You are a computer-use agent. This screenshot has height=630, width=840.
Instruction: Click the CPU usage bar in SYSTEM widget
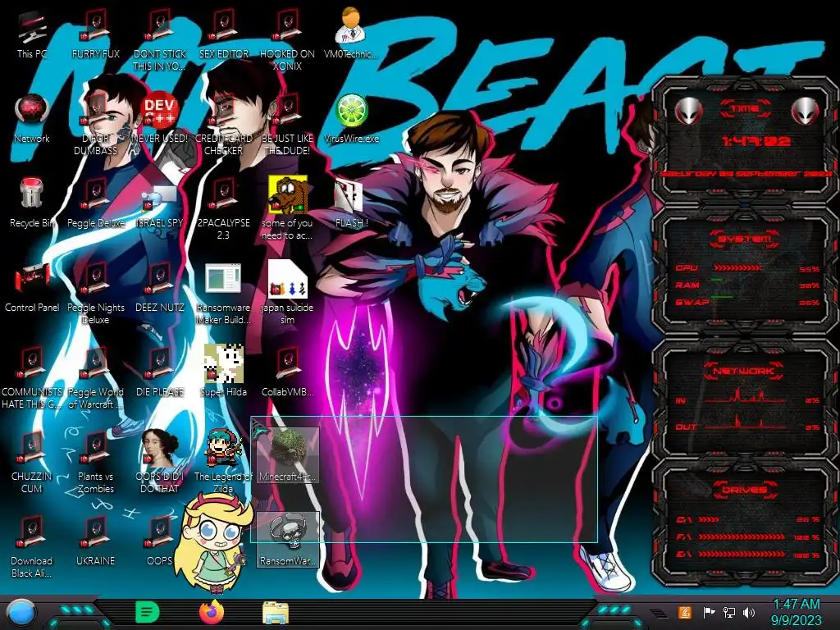(x=737, y=268)
